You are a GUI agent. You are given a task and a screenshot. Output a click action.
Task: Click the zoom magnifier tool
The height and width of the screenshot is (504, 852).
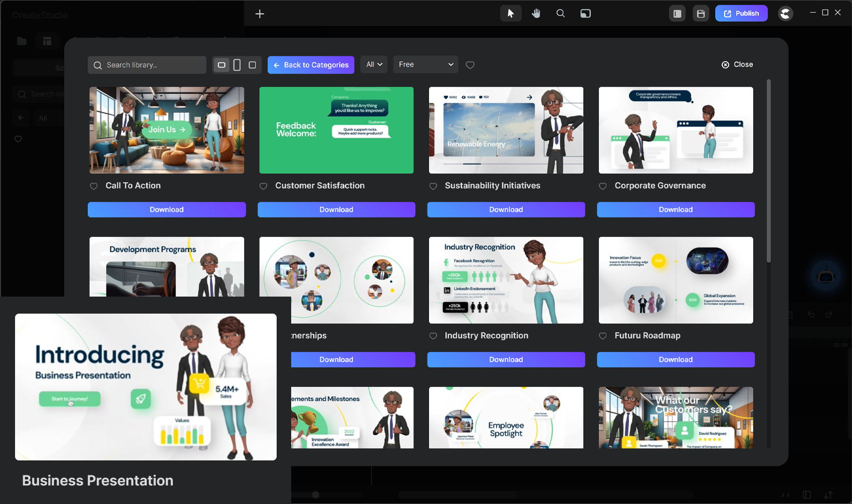pos(560,14)
